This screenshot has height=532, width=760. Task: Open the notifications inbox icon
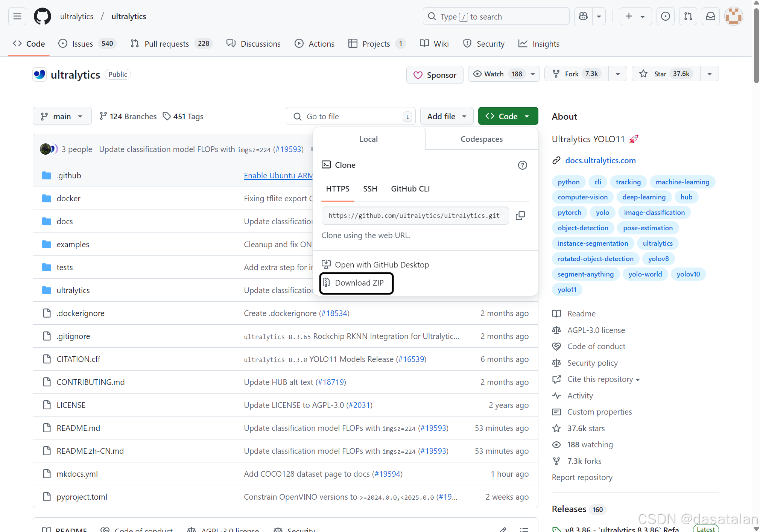[710, 16]
